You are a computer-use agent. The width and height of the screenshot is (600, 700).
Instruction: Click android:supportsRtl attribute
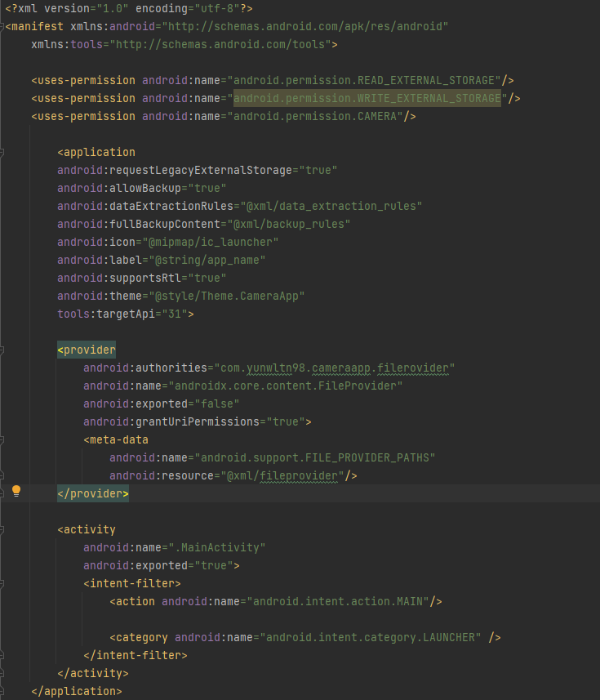tap(142, 278)
